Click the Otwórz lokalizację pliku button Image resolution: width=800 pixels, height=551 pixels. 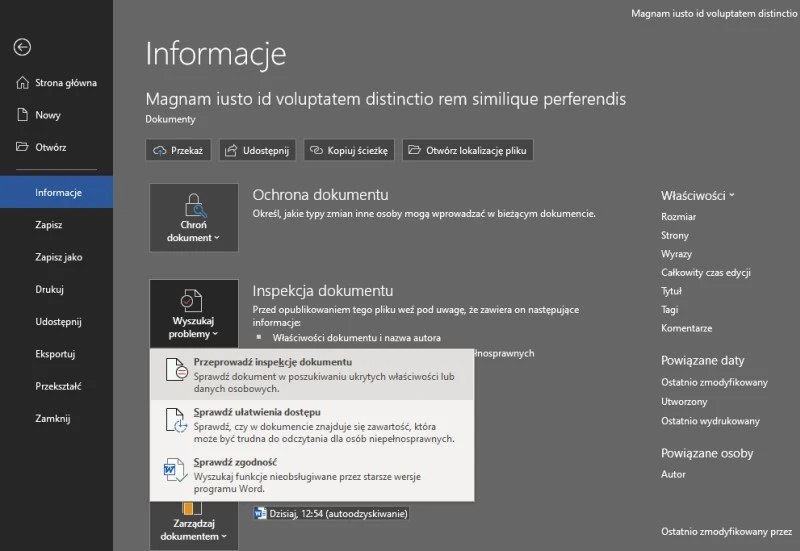(467, 151)
